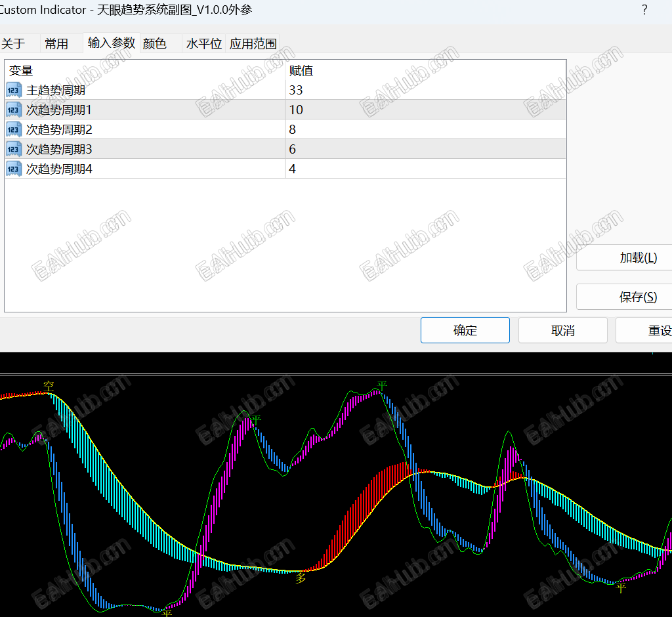Image resolution: width=672 pixels, height=617 pixels.
Task: Click the integer icon beside 主趋势周期
Action: (x=14, y=90)
